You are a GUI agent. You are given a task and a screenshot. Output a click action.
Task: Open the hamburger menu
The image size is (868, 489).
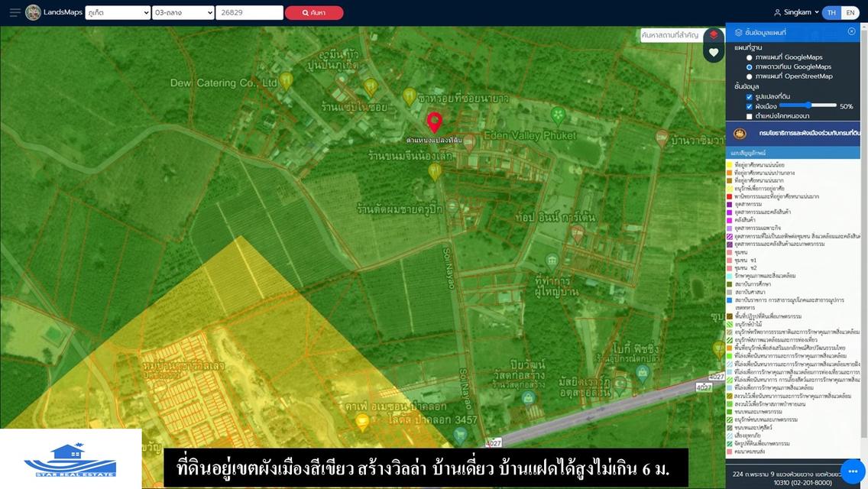coord(15,12)
